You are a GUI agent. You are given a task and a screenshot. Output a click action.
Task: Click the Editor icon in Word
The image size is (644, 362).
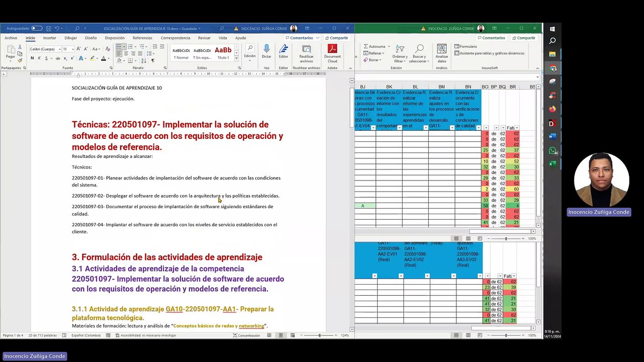284,52
